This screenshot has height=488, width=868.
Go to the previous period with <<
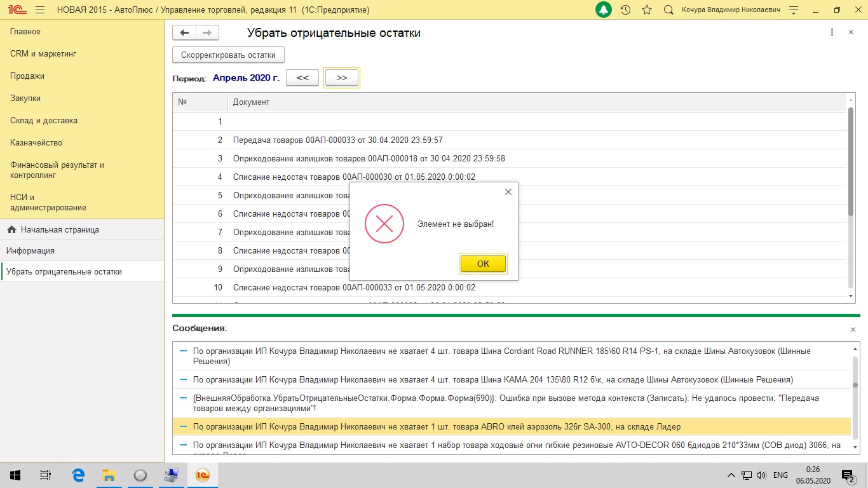coord(302,78)
